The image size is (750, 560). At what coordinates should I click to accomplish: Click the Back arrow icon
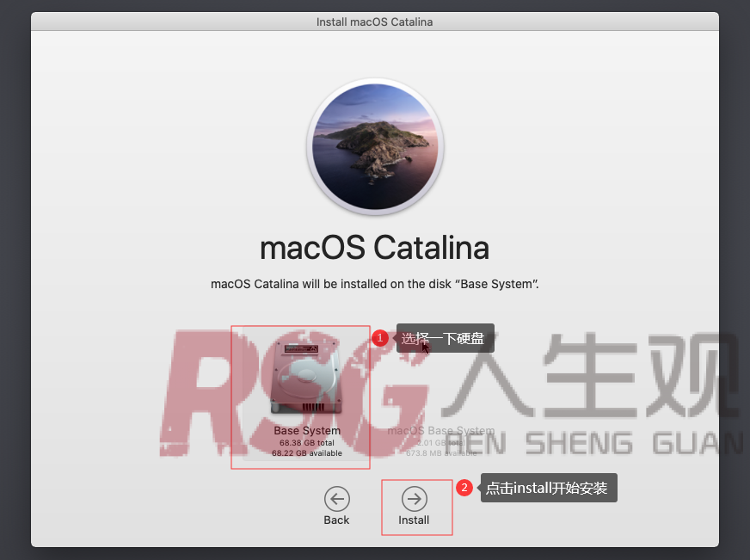337,499
